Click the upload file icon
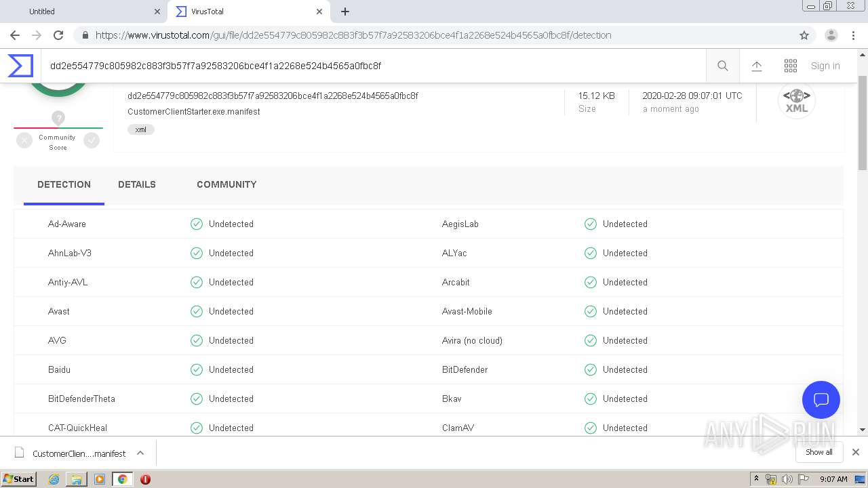The image size is (868, 488). 757,66
